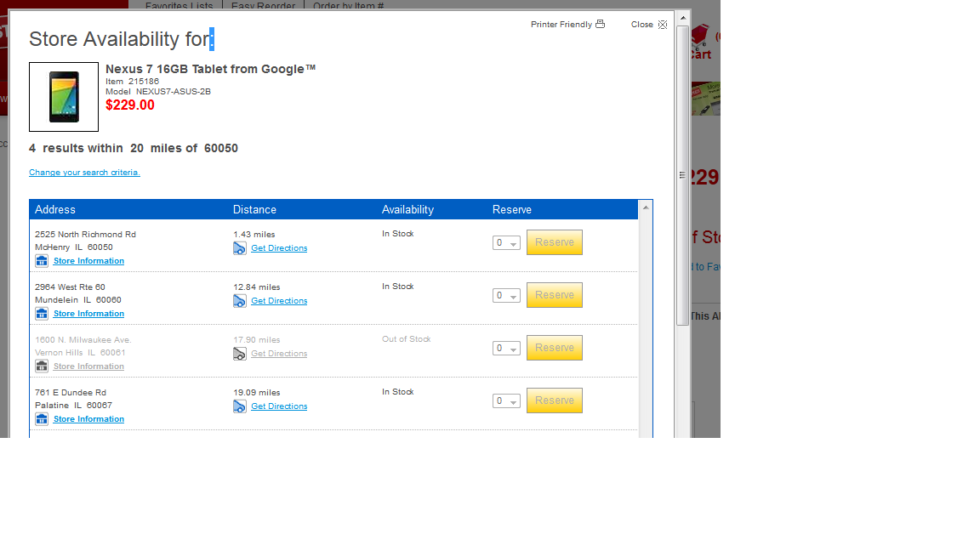Viewport: 980px width, 551px height.
Task: Click the dialog scrollbar up arrow
Action: click(x=682, y=18)
